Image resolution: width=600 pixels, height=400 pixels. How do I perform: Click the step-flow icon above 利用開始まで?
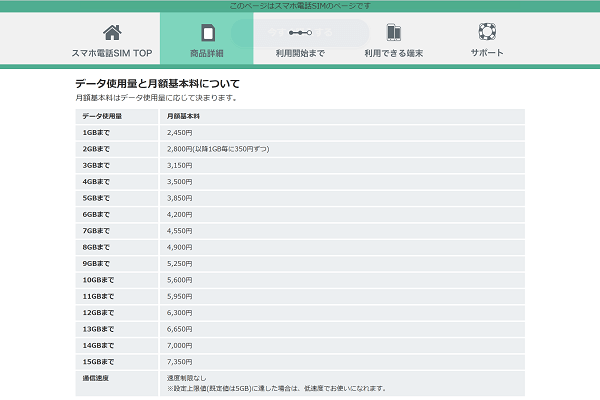300,33
